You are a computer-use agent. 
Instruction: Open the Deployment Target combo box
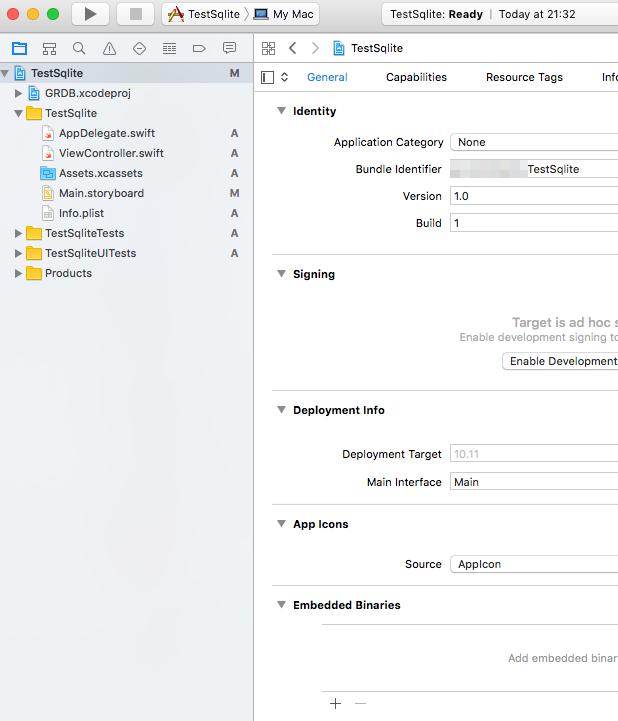pos(534,454)
